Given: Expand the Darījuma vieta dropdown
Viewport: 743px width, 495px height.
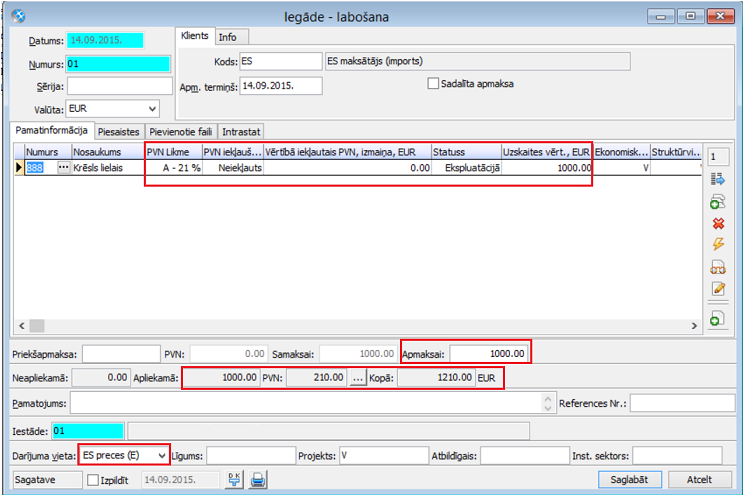Looking at the screenshot, I should [162, 456].
